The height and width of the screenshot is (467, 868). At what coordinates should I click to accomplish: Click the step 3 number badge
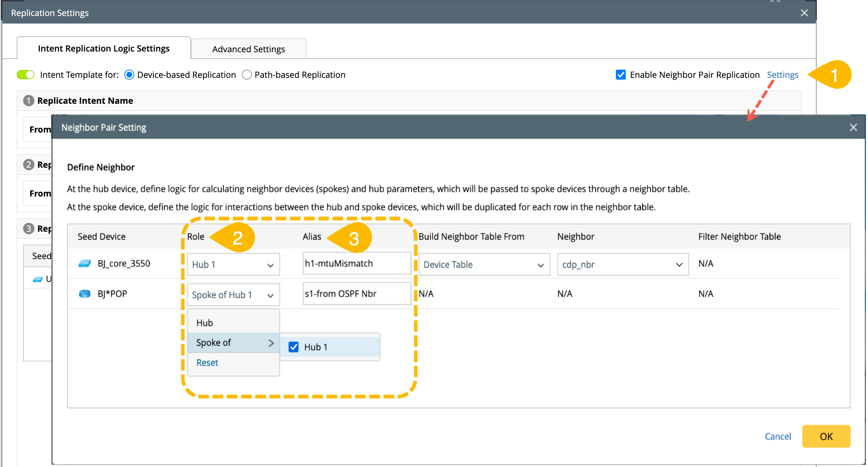(x=28, y=229)
